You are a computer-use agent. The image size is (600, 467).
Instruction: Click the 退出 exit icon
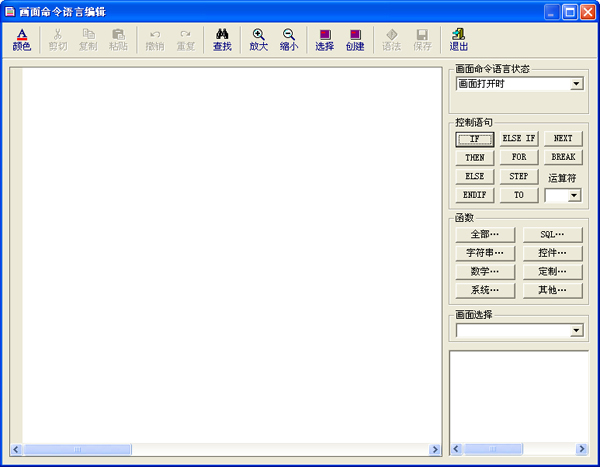click(458, 40)
